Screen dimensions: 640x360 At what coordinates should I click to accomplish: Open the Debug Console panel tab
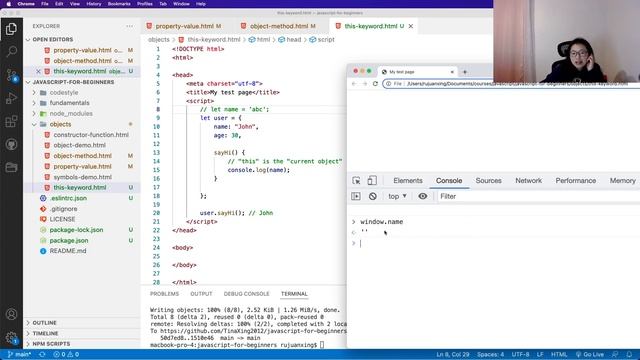point(247,294)
